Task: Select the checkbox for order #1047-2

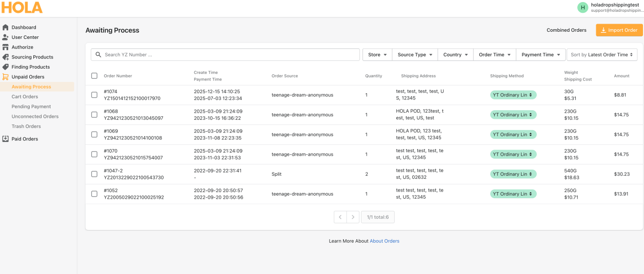Action: (94, 174)
